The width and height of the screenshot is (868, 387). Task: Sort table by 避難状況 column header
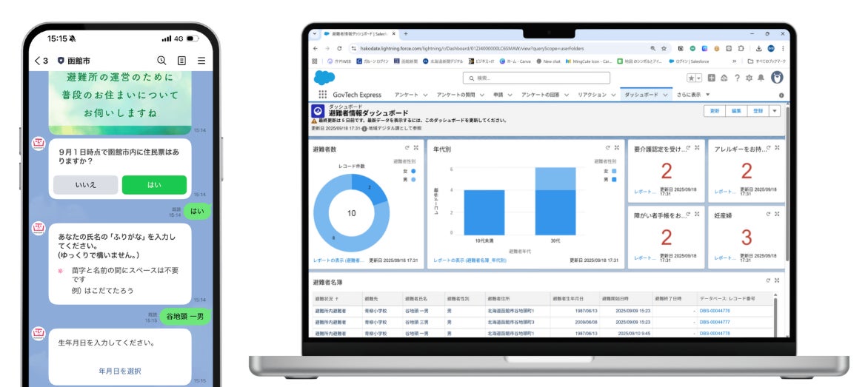[x=327, y=298]
